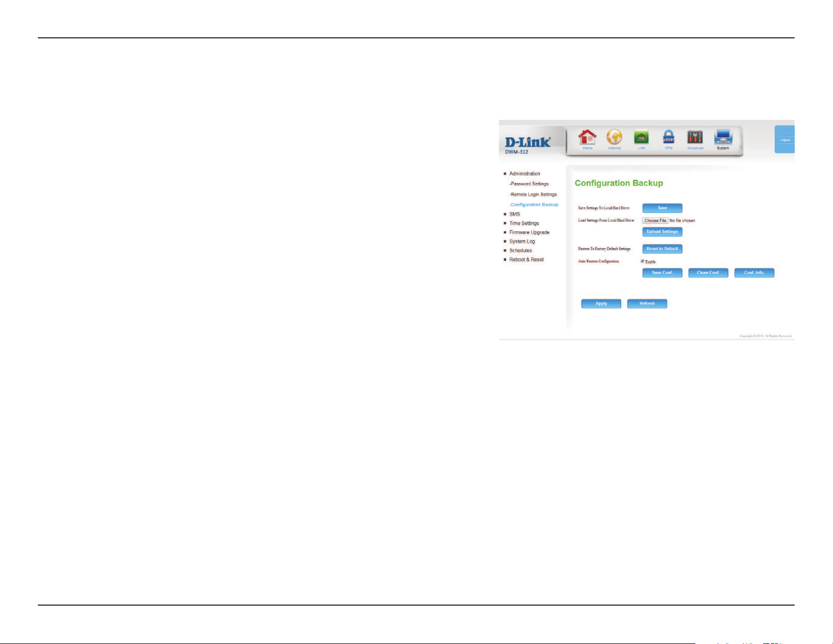
Task: Click the Refresh button
Action: tap(647, 304)
